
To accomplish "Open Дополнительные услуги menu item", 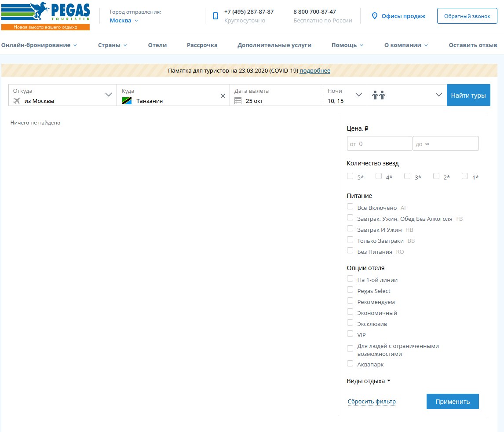I will coord(274,45).
